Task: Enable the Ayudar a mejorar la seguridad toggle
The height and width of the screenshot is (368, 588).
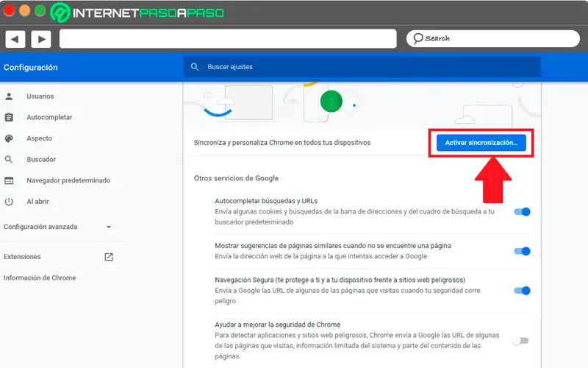Action: tap(520, 341)
